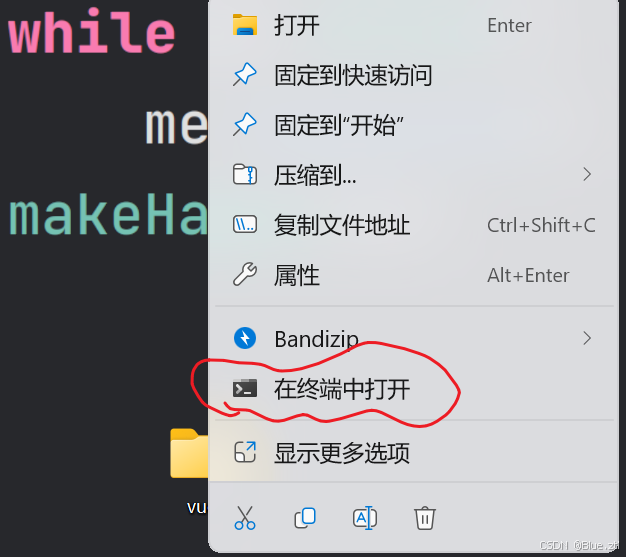This screenshot has width=626, height=557.
Task: Click the Cut scissors icon
Action: pyautogui.click(x=245, y=518)
